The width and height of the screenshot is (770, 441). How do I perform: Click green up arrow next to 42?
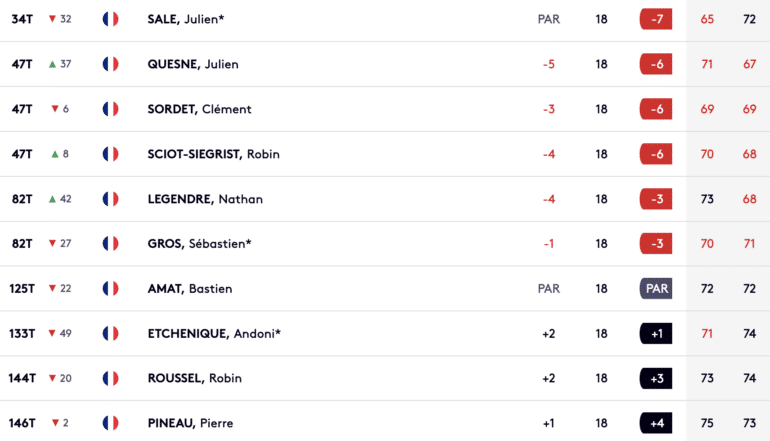(52, 199)
